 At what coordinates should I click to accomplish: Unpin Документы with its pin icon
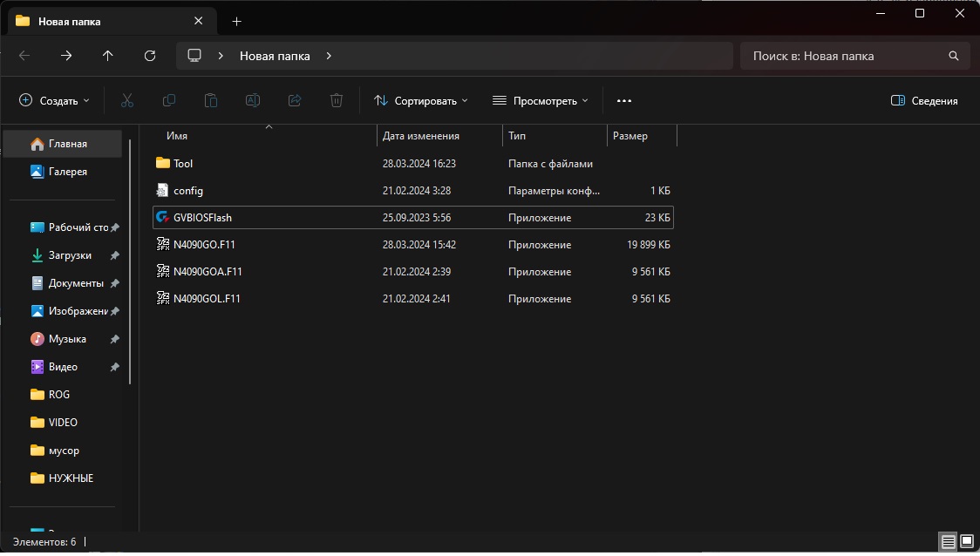pyautogui.click(x=115, y=283)
